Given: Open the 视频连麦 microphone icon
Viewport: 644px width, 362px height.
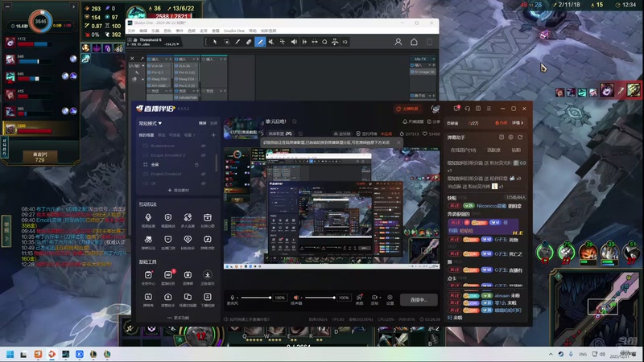Looking at the screenshot, I should tap(148, 217).
